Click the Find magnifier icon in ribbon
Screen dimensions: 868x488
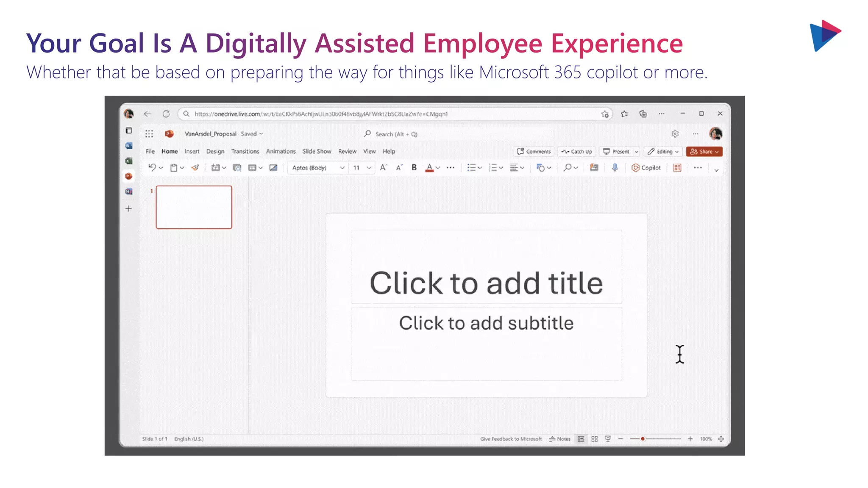pos(567,168)
